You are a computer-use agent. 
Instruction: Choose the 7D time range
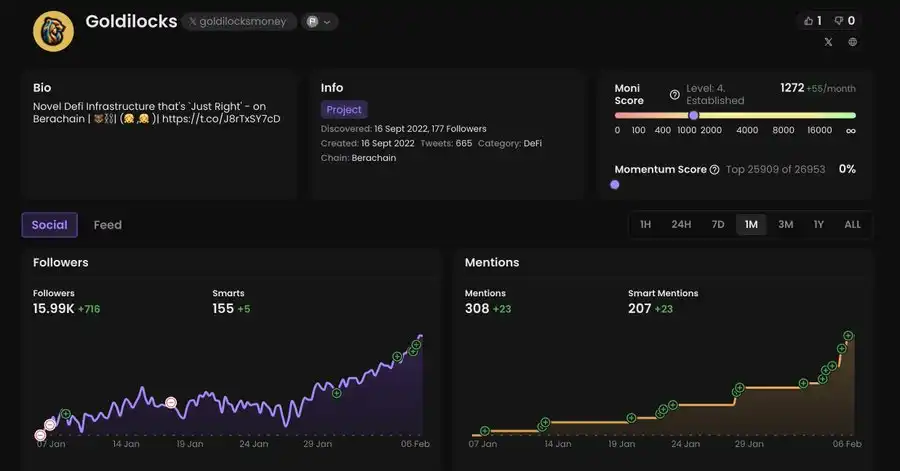point(717,225)
